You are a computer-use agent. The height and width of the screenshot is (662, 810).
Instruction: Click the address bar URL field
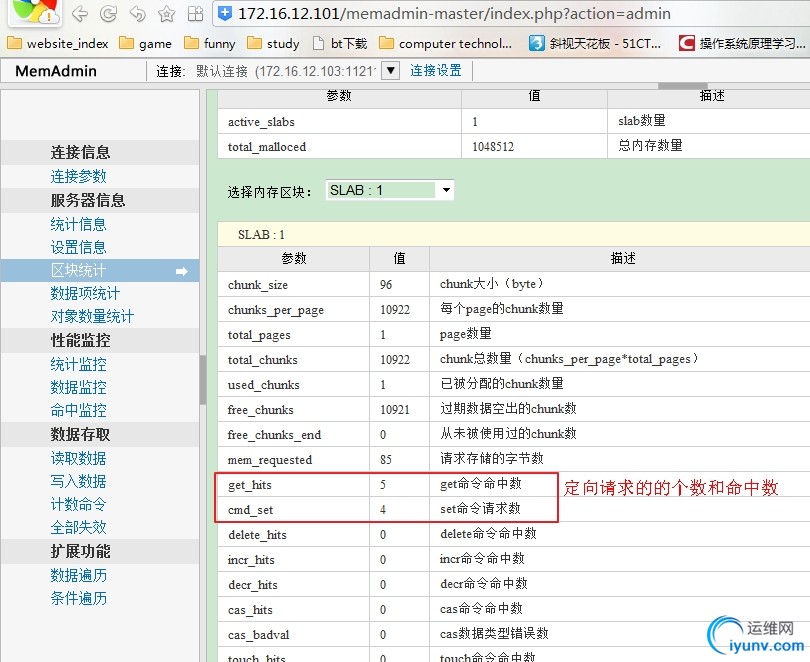509,14
